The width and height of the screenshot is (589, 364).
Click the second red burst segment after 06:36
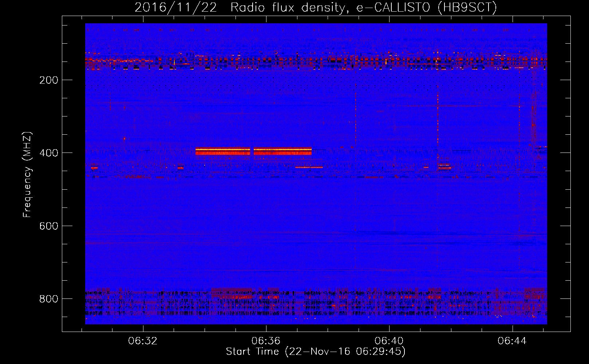coord(282,151)
